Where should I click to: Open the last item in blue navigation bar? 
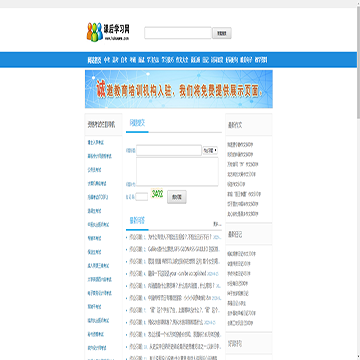tap(261, 60)
